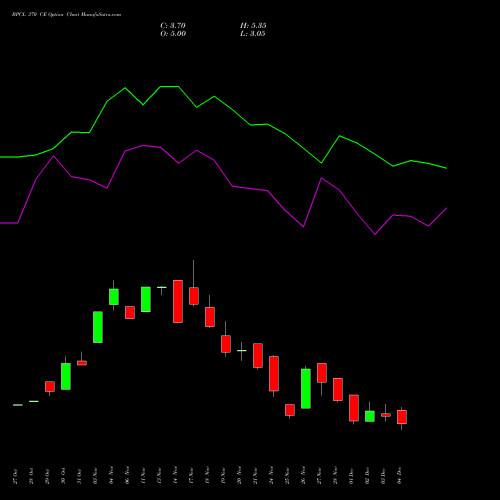Select the red candlestick above 24 Nov
Viewport: 500px width, 500px height.
pyautogui.click(x=274, y=374)
